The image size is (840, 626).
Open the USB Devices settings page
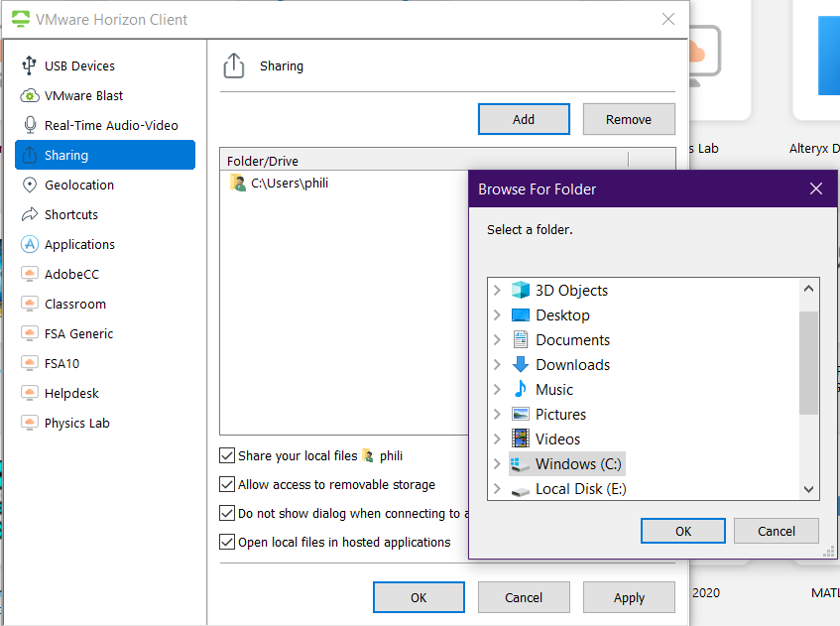click(105, 65)
